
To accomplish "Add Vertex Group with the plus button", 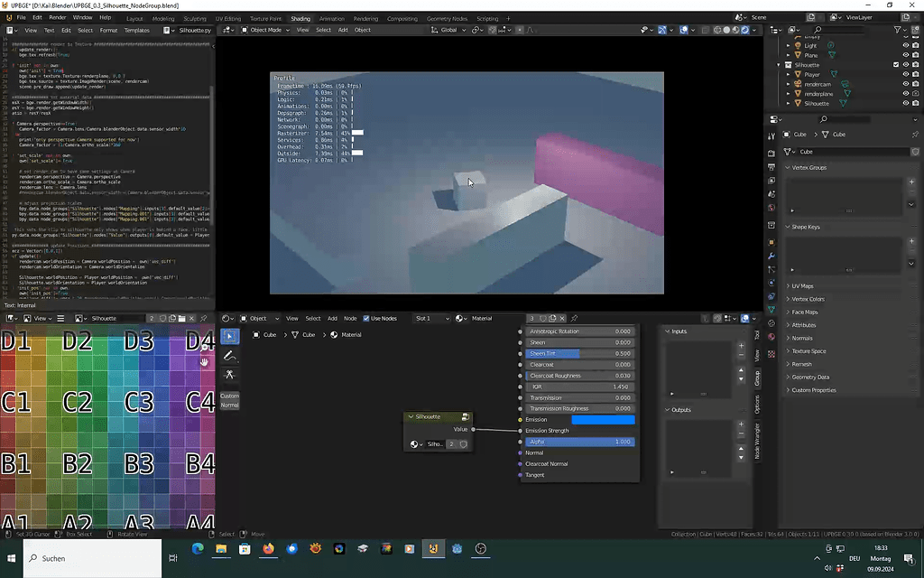I will click(911, 182).
